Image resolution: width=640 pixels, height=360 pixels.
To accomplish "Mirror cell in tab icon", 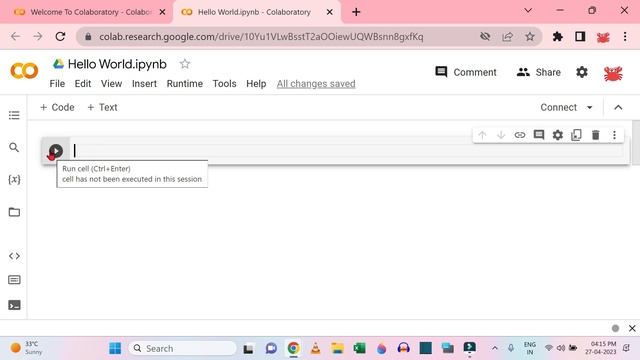I will click(x=576, y=135).
